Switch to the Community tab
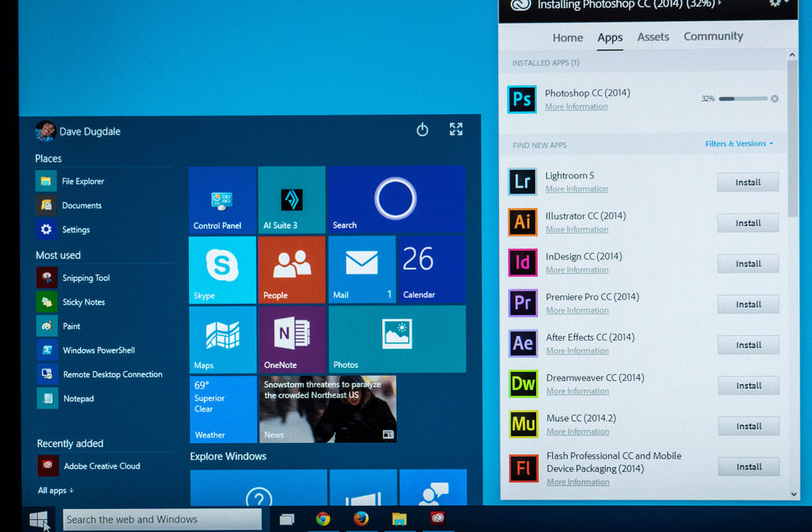 [713, 36]
